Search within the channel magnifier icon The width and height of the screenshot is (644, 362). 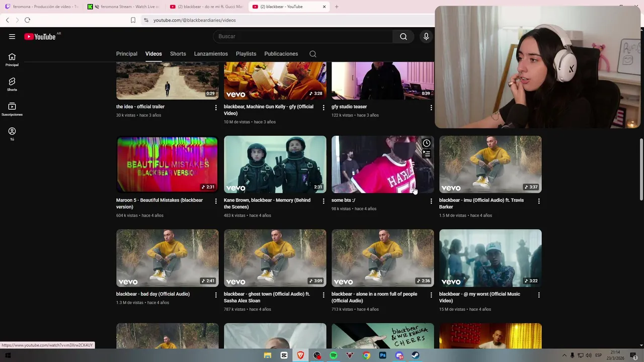click(x=313, y=54)
